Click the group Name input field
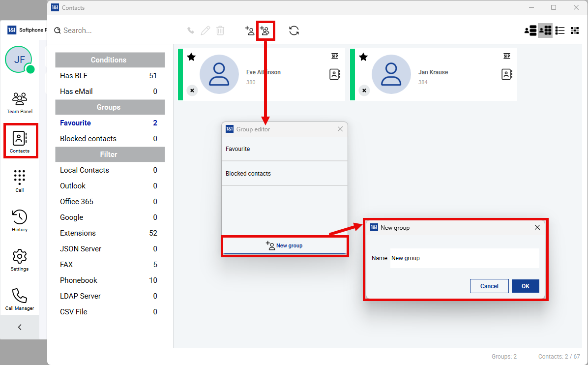Screen dimensions: 588x365 click(x=464, y=258)
